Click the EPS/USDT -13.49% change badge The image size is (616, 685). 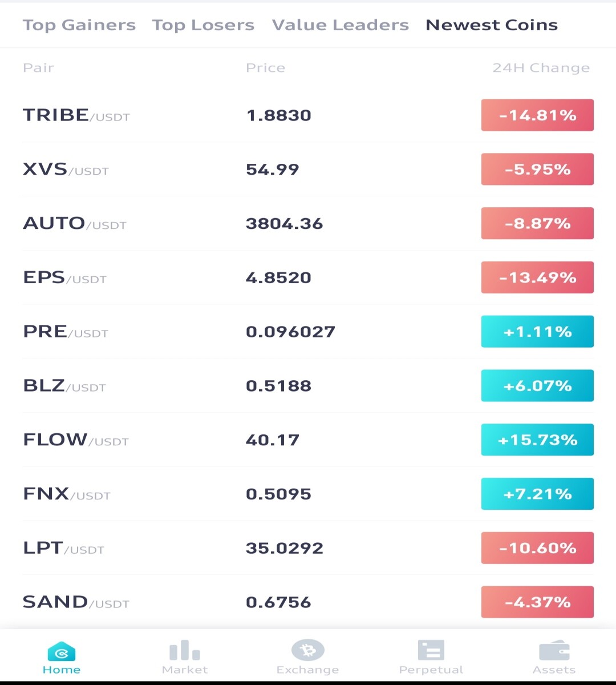pos(537,277)
